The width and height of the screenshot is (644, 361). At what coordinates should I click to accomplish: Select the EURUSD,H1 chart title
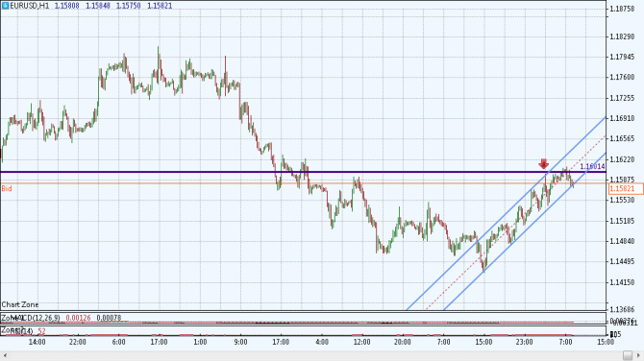29,6
